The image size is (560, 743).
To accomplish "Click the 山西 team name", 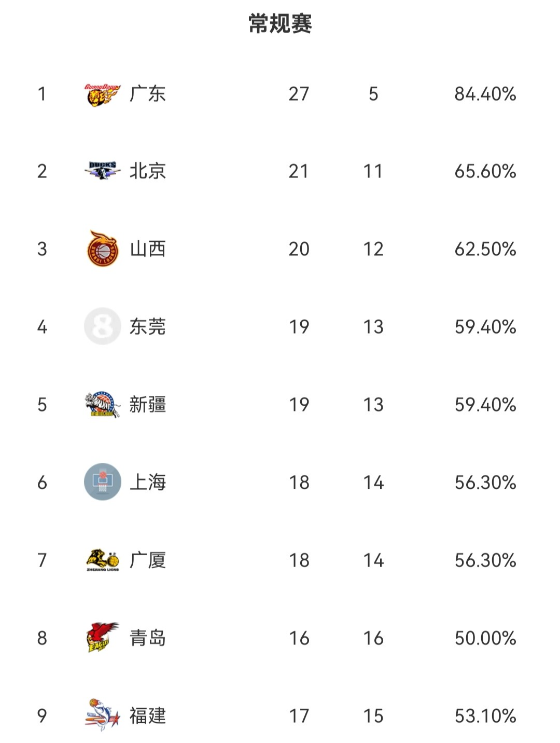I will click(x=148, y=249).
